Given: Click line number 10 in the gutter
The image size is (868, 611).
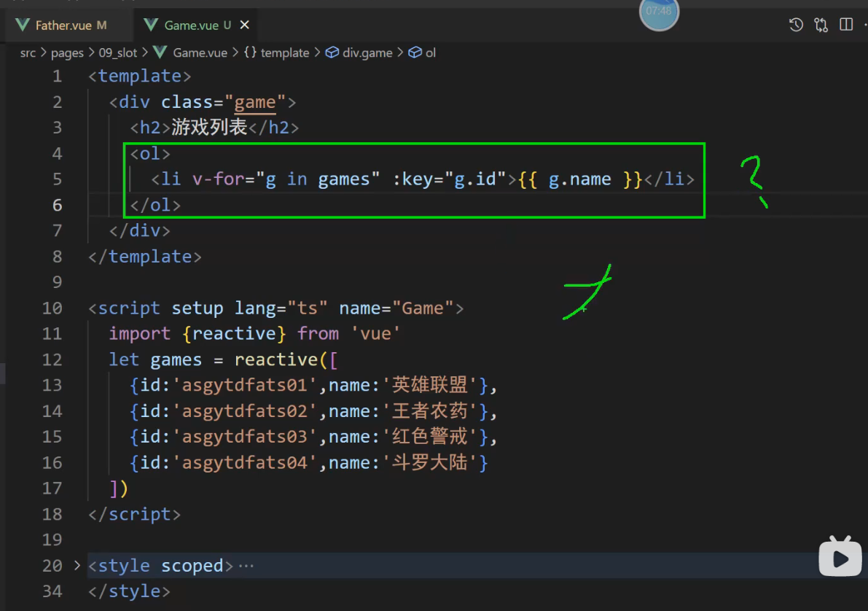Looking at the screenshot, I should click(x=52, y=308).
